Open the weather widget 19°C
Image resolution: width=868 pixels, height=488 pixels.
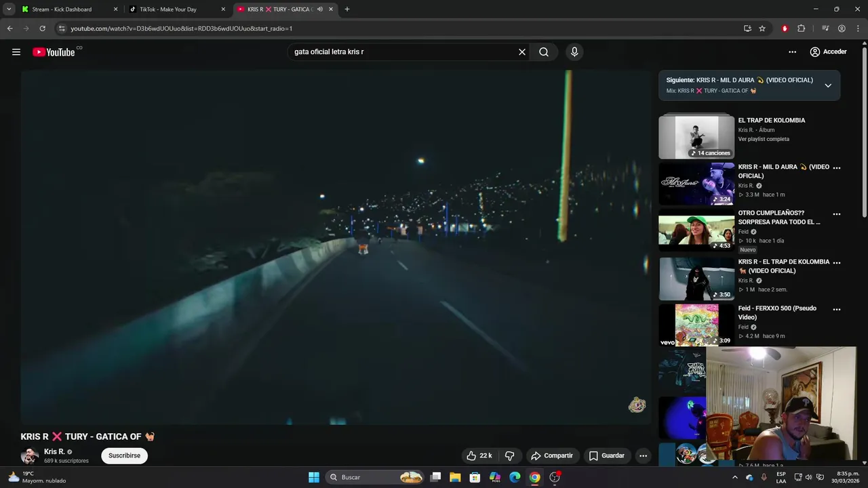(38, 477)
